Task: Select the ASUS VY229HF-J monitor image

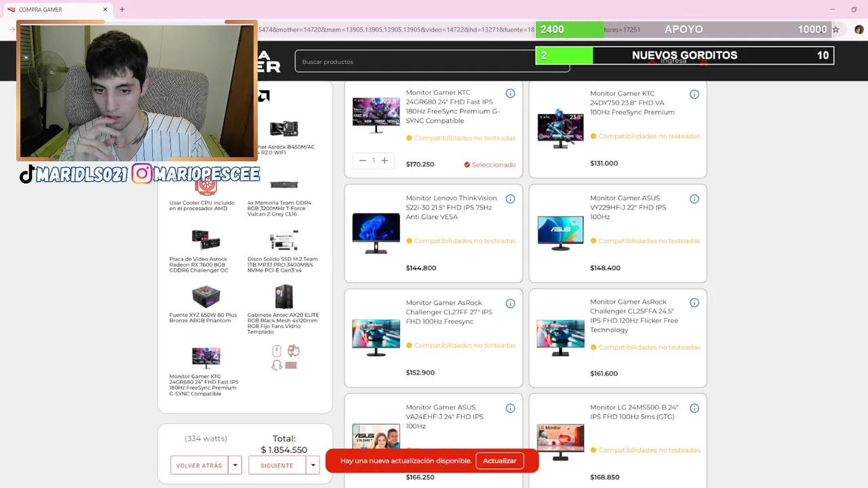Action: coord(560,233)
